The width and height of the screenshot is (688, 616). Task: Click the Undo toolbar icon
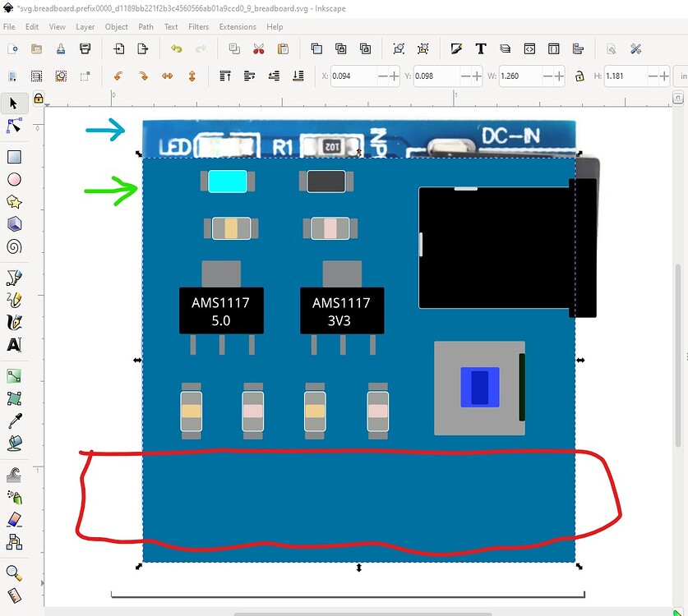click(177, 49)
